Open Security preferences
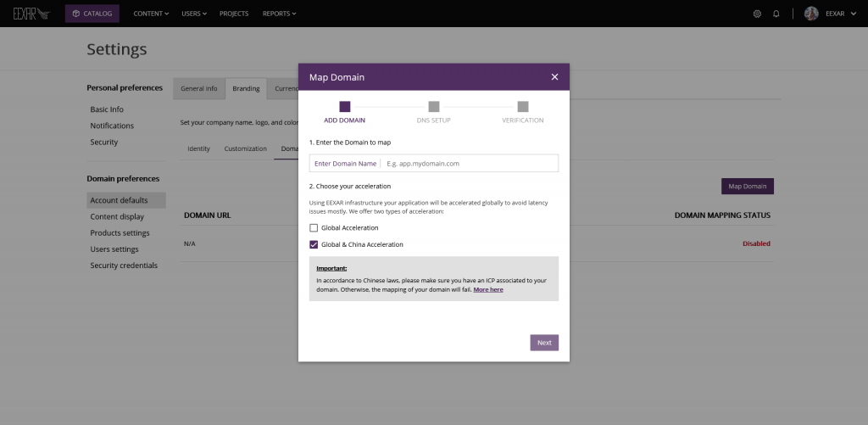This screenshot has height=425, width=868. 104,142
